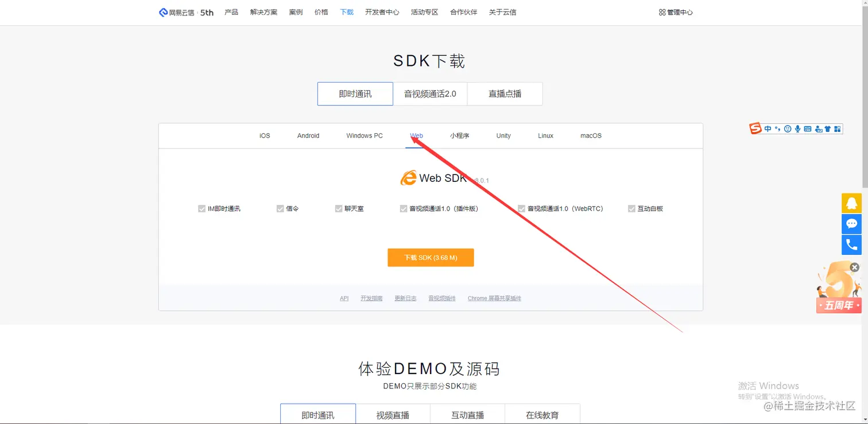868x424 pixels.
Task: Open the Sogou toolbox grid icon
Action: [837, 129]
